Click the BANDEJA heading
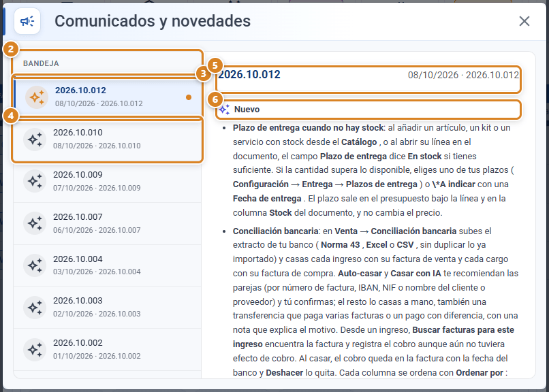Image resolution: width=549 pixels, height=392 pixels. pos(41,64)
